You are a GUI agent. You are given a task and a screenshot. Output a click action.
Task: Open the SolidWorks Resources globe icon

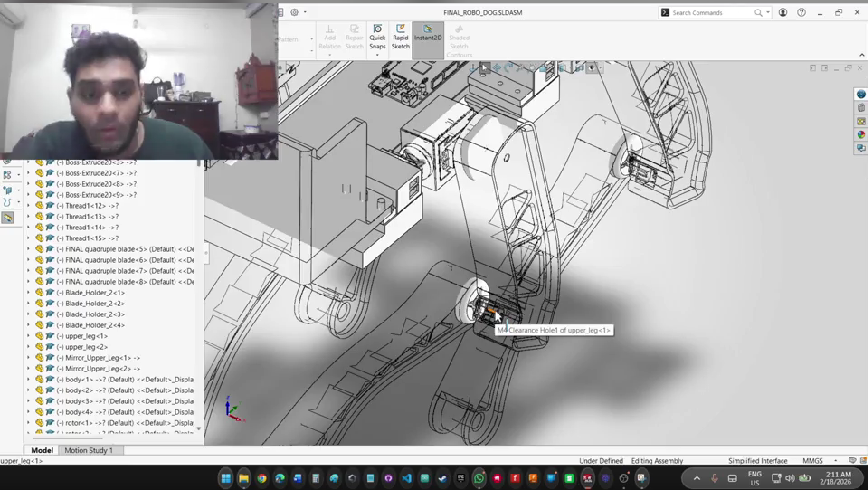point(861,94)
